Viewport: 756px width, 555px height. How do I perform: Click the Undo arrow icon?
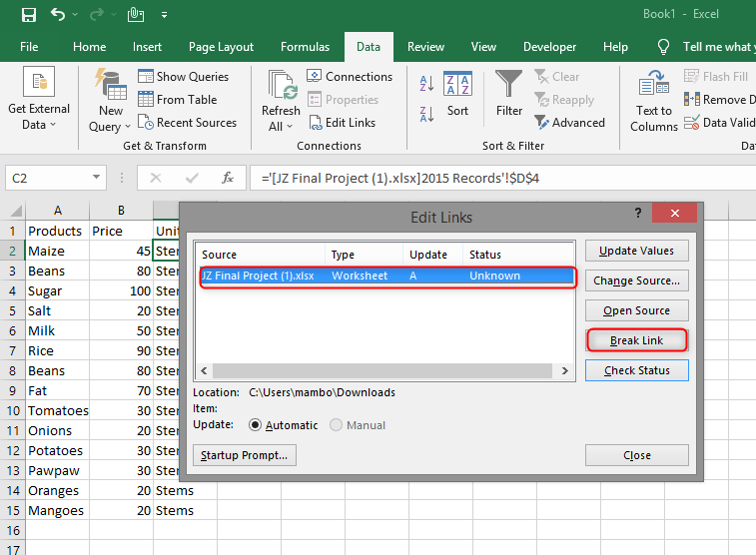pyautogui.click(x=57, y=15)
